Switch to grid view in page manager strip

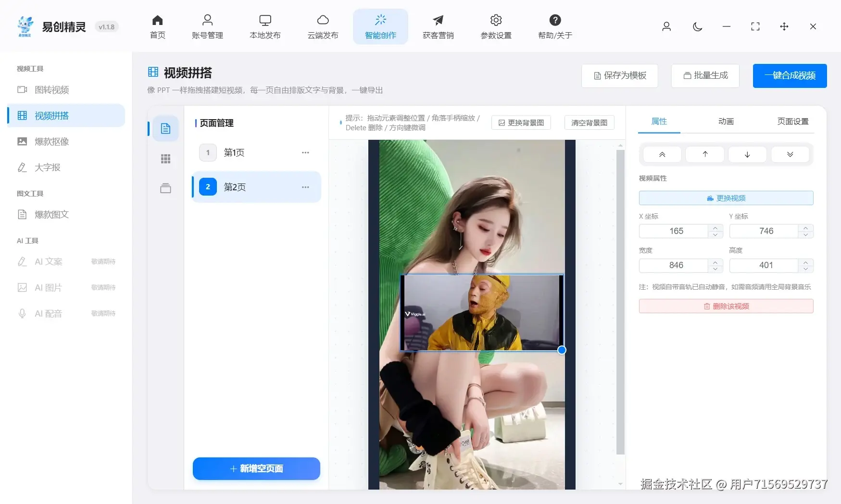pyautogui.click(x=165, y=158)
